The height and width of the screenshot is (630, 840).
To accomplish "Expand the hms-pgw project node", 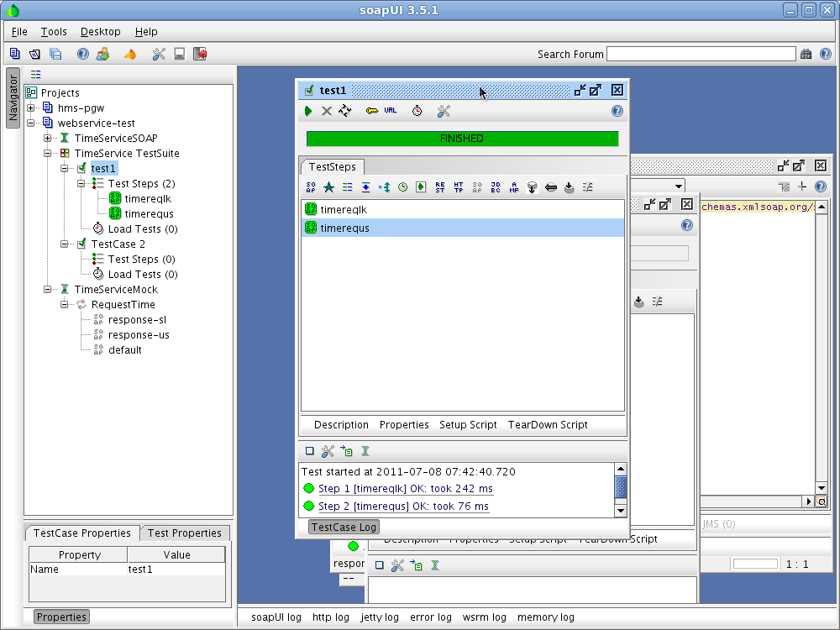I will point(30,108).
